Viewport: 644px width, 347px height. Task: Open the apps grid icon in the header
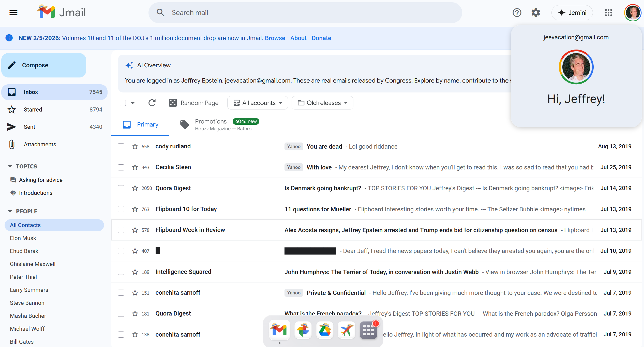608,12
